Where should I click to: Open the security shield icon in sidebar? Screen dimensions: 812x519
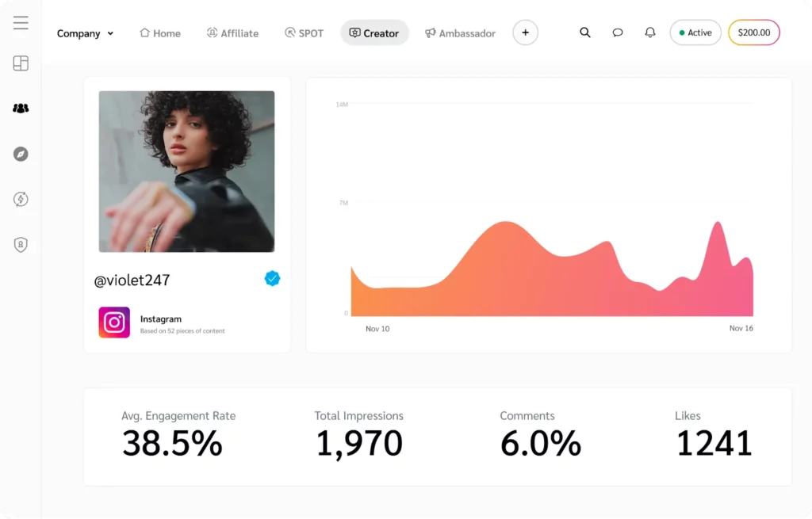pos(20,245)
